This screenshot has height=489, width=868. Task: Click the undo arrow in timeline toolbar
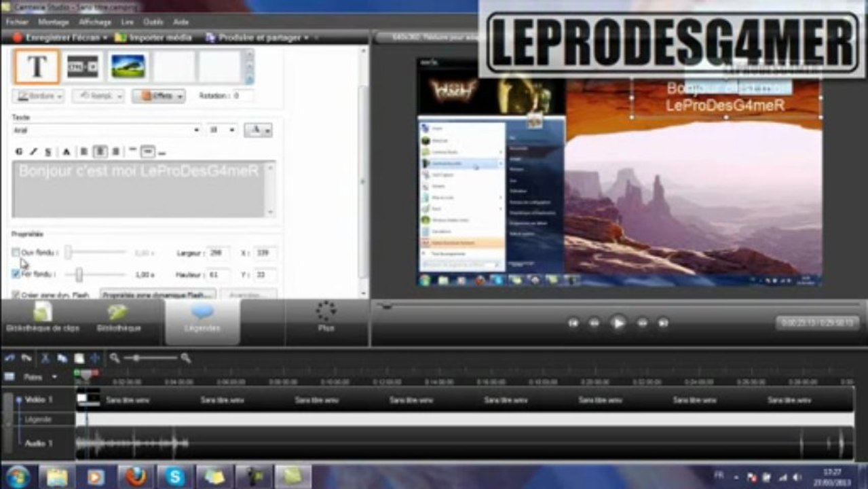pos(10,358)
